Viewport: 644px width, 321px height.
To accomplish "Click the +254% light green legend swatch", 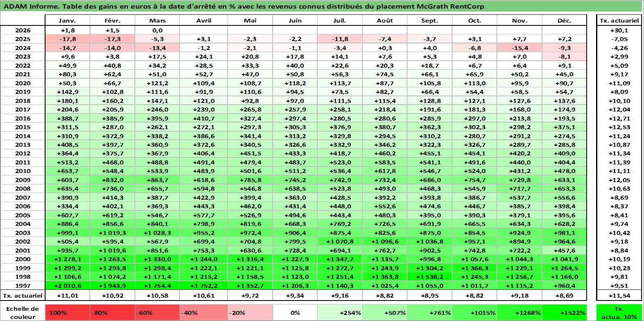I will click(340, 312).
